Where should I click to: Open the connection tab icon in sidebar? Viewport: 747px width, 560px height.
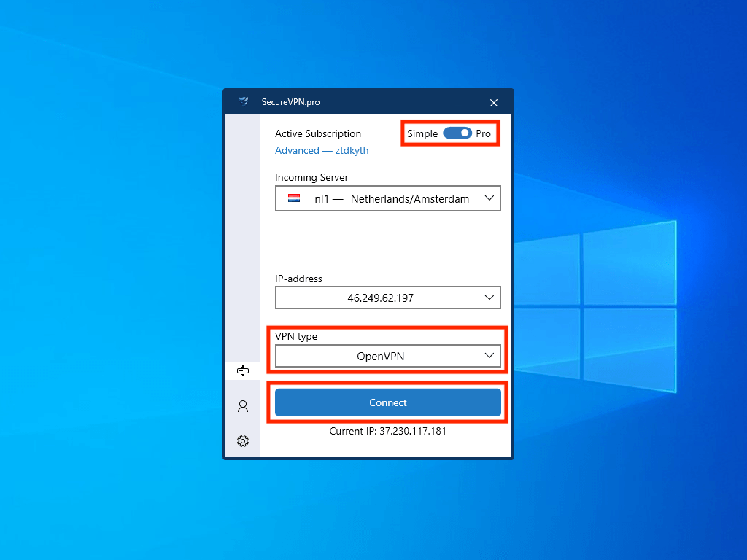(243, 370)
